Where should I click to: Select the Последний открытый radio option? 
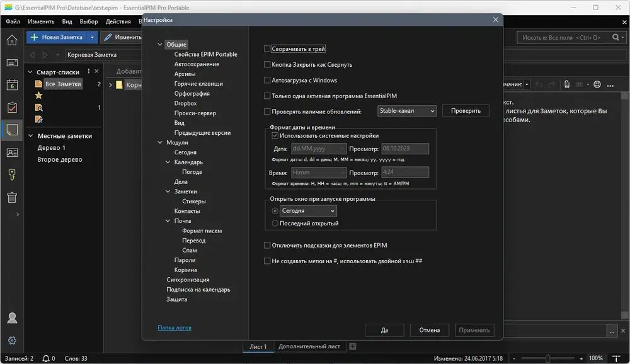275,223
